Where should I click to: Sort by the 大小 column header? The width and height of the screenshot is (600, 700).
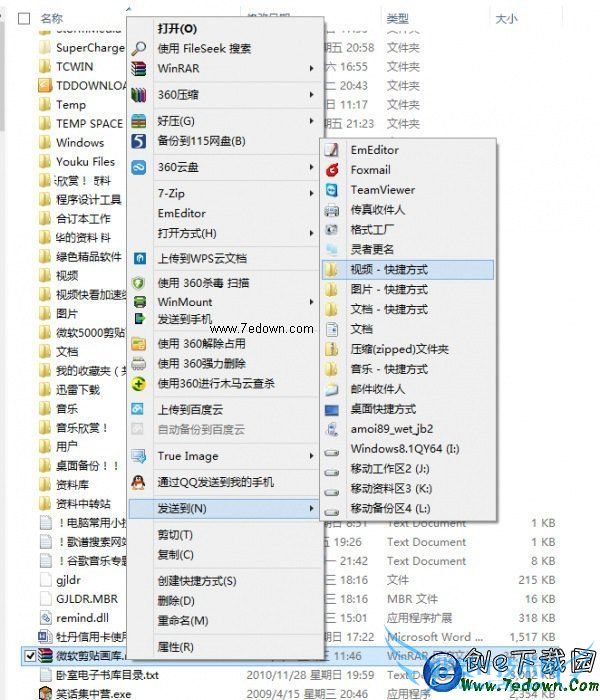pos(507,19)
